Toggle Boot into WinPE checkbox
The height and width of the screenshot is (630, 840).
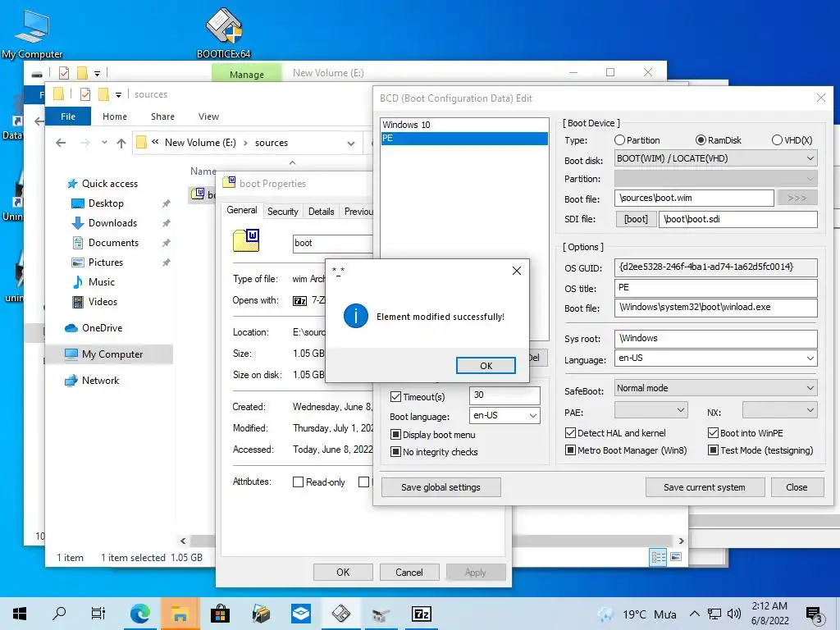(713, 433)
